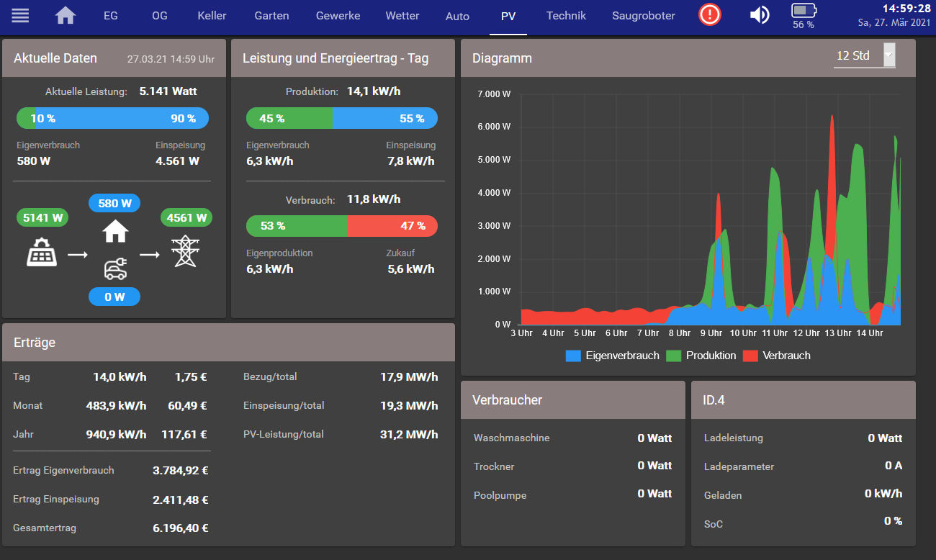Screen dimensions: 936x560
Task: Click the power chart area
Action: [709, 209]
